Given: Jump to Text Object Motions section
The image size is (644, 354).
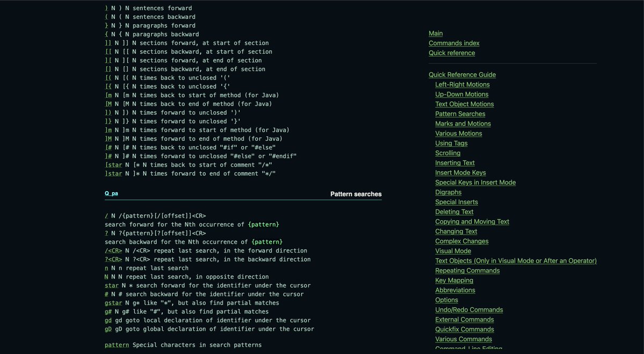Looking at the screenshot, I should point(464,104).
